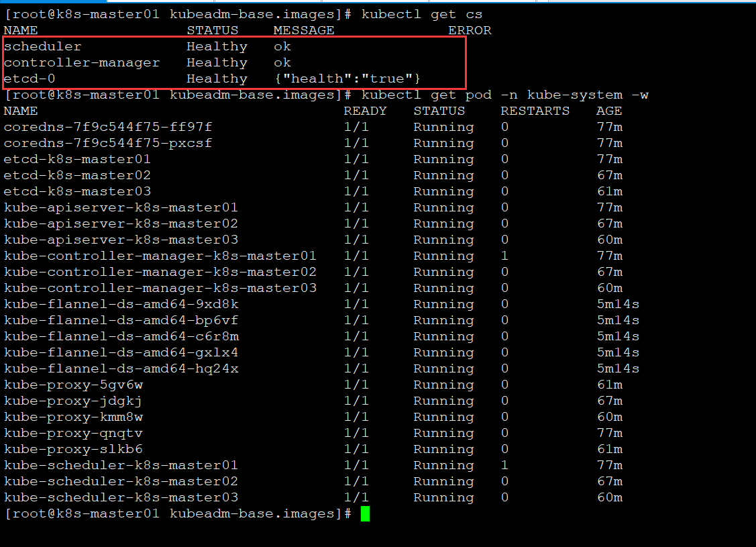Select the 'scheduler' component status row name
Screen dimensions: 756x547
coord(43,47)
